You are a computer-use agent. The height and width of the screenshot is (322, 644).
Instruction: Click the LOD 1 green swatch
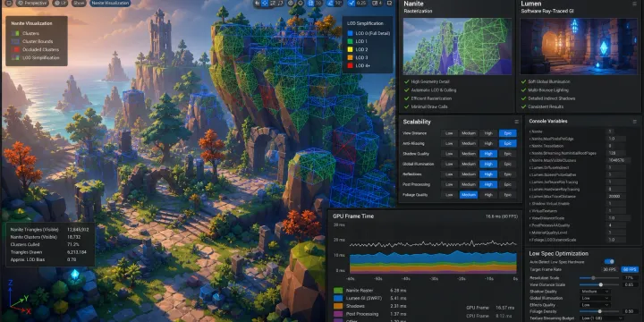[350, 41]
